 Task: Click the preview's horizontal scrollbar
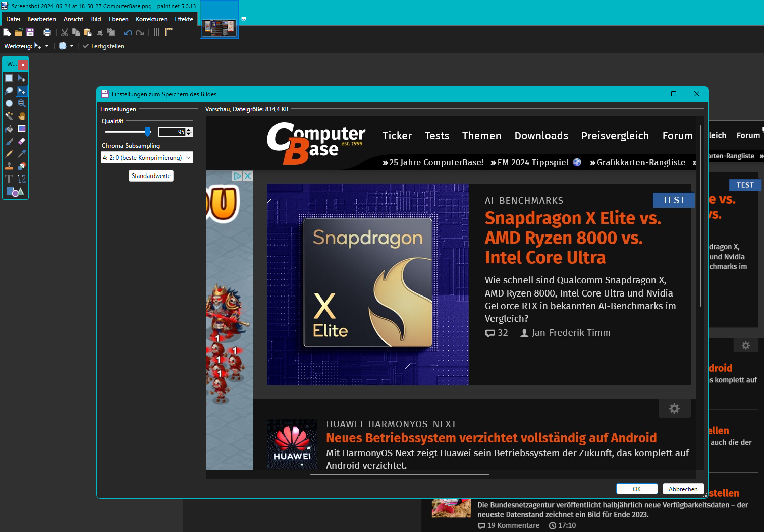[400, 475]
